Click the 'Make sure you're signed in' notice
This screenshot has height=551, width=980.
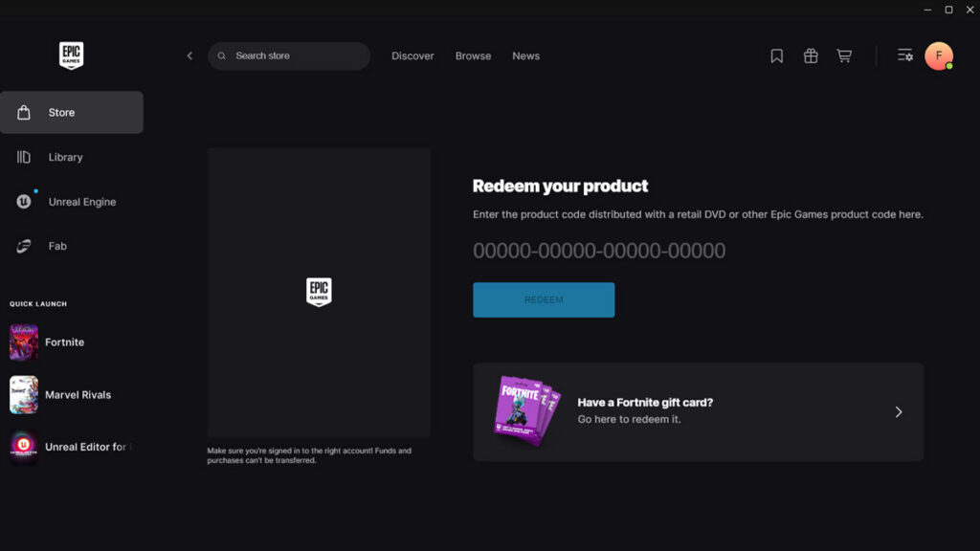point(309,455)
